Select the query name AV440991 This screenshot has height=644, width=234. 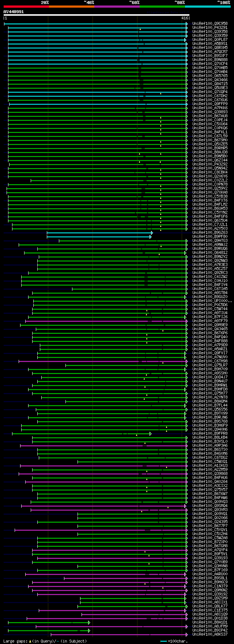tap(14, 12)
